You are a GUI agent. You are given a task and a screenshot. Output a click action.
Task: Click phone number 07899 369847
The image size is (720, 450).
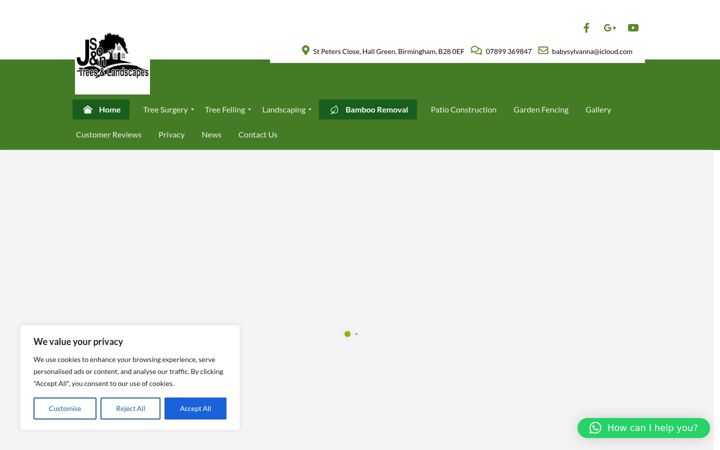click(508, 51)
